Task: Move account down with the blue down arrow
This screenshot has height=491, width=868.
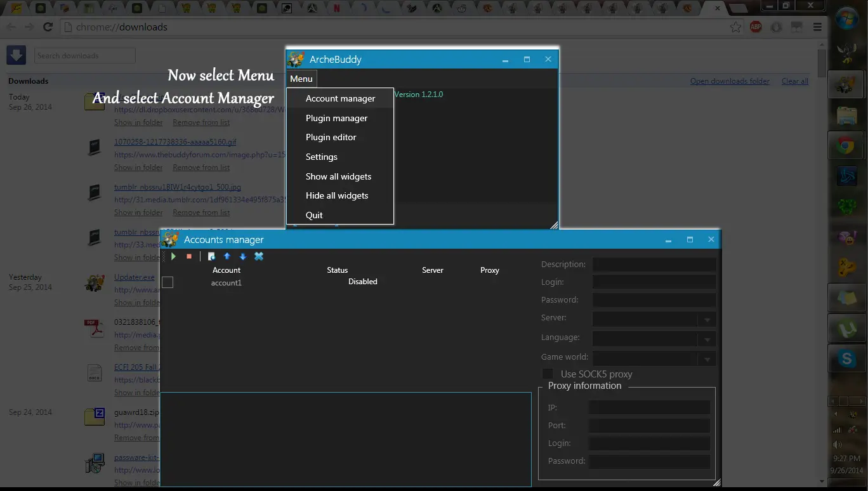Action: click(x=242, y=256)
